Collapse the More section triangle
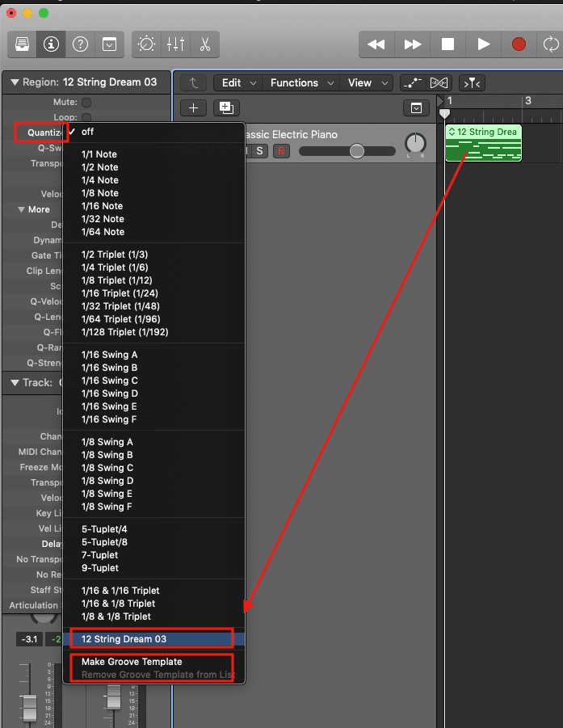 point(21,209)
